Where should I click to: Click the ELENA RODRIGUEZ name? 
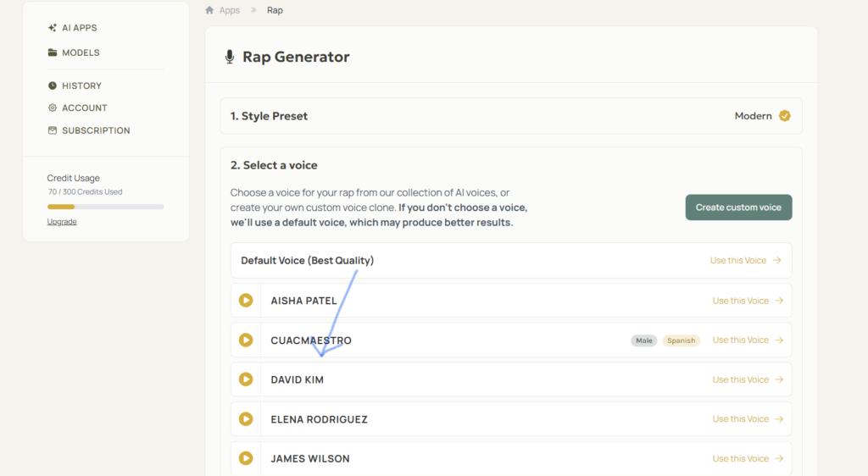(x=319, y=419)
